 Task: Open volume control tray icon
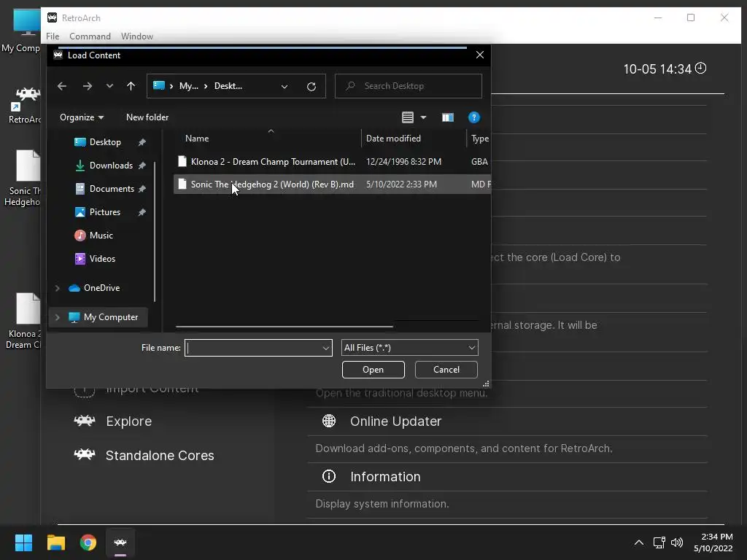tap(677, 542)
